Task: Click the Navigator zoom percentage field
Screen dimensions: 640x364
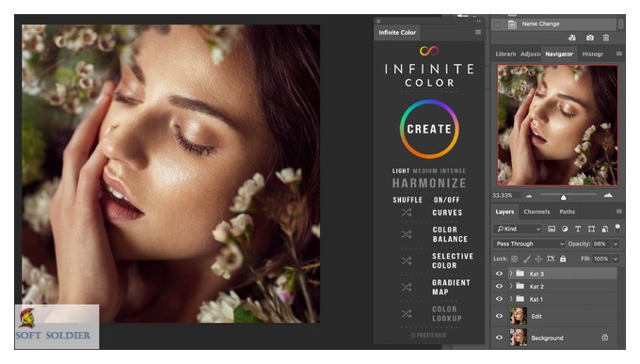Action: [505, 196]
